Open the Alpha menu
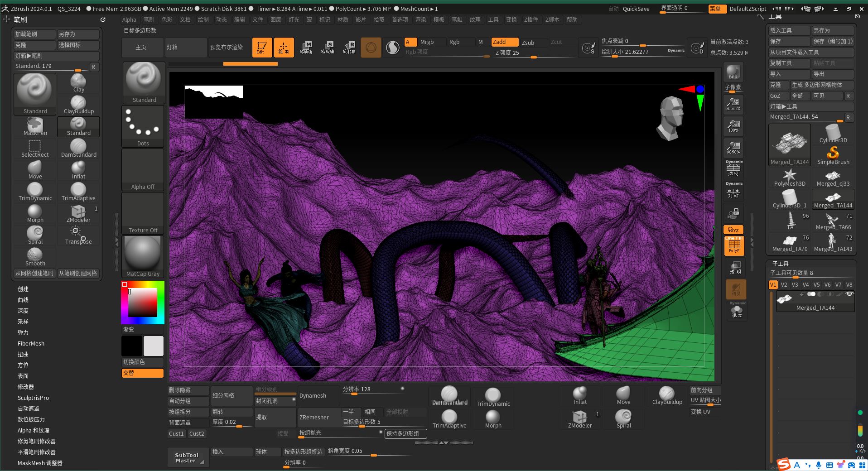Screen dimensions: 868x471 (x=129, y=19)
